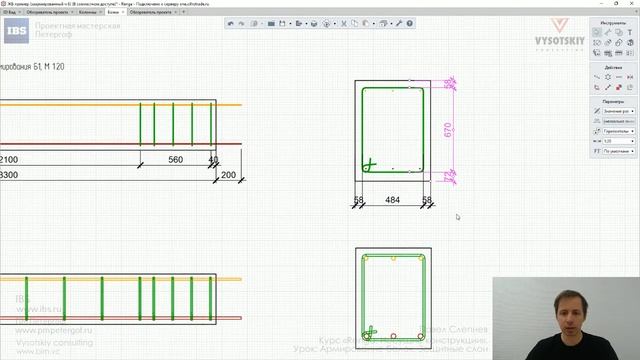Click the last icon of the bottom Действия row

[630, 87]
